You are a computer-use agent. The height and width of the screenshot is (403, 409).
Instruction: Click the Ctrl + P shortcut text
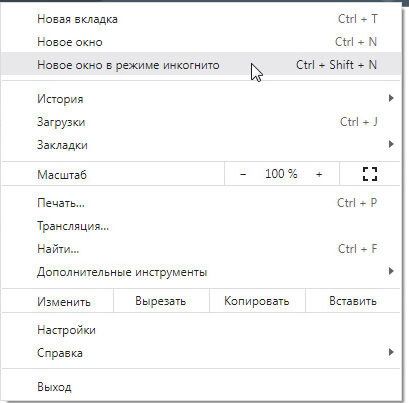click(x=357, y=203)
